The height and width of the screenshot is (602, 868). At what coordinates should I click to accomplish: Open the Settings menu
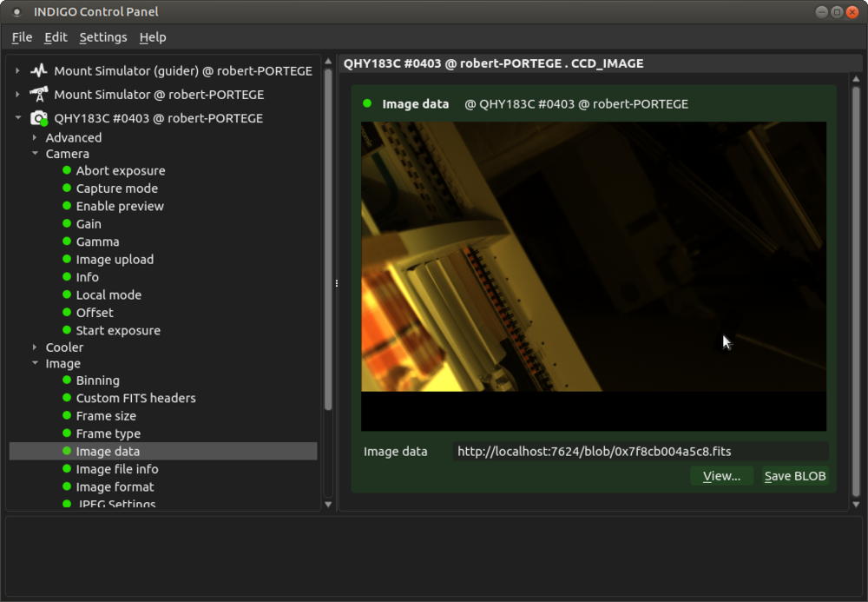coord(103,37)
